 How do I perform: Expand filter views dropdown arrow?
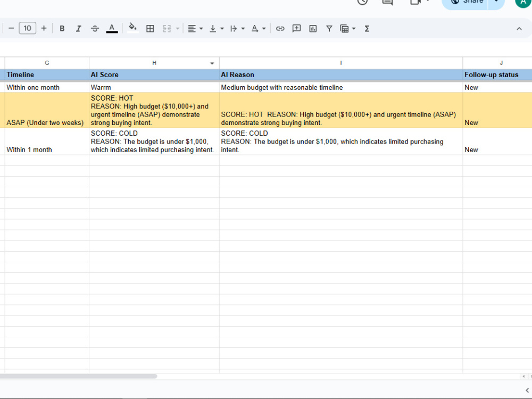(354, 29)
